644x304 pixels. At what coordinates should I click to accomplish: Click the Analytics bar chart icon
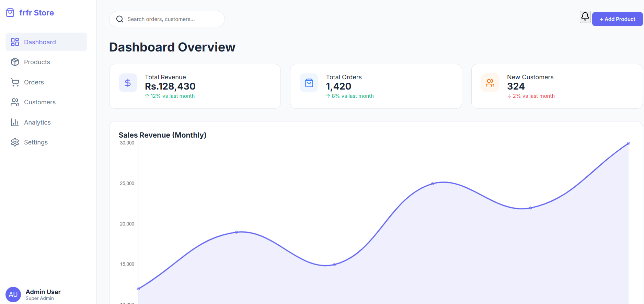click(15, 122)
